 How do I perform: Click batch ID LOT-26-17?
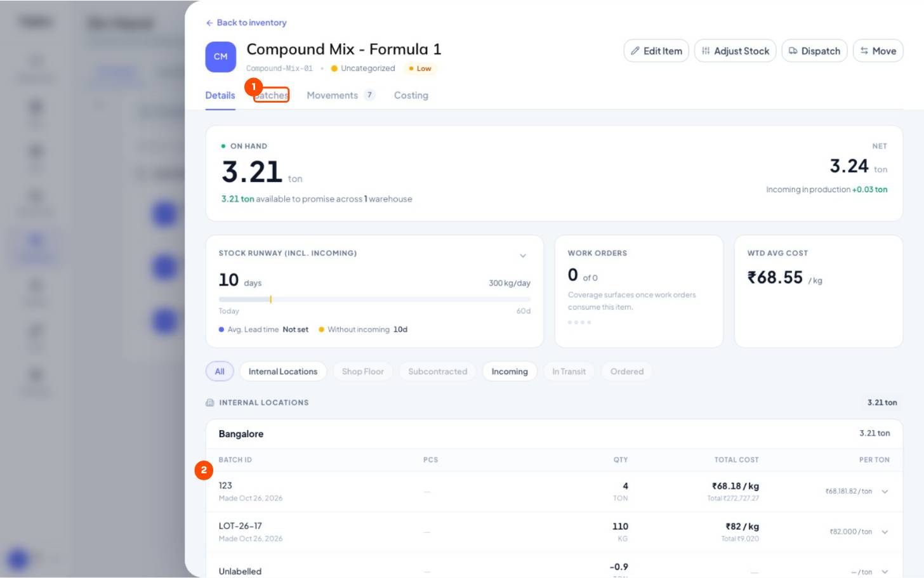point(240,526)
